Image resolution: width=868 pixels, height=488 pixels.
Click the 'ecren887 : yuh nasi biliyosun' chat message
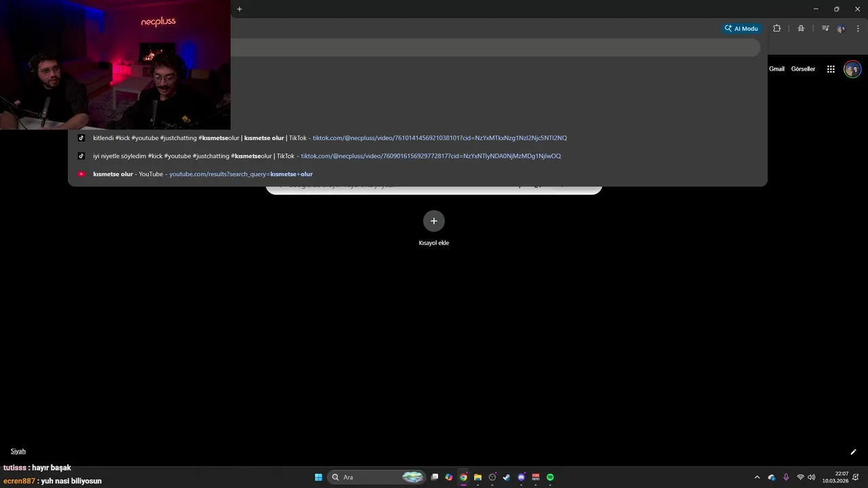(x=52, y=481)
